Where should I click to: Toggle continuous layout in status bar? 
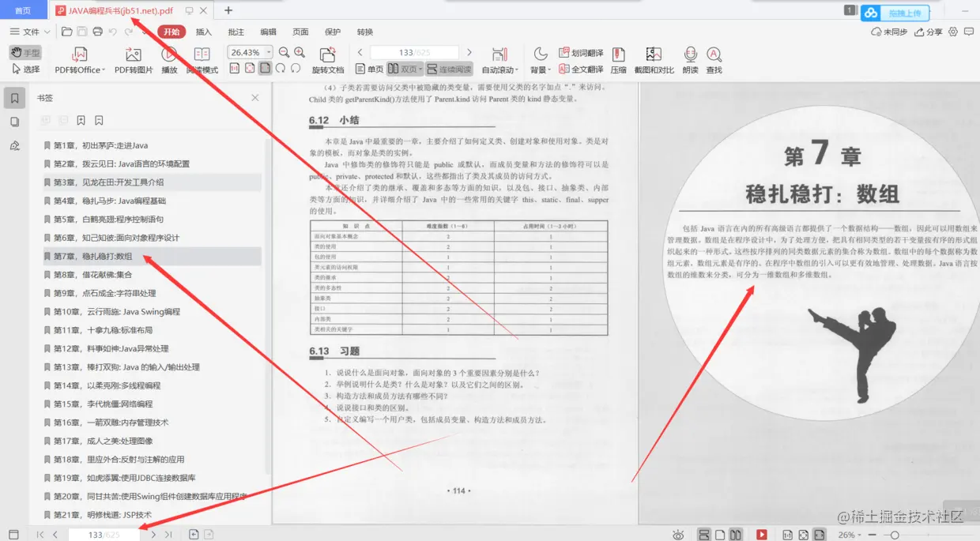(x=703, y=535)
